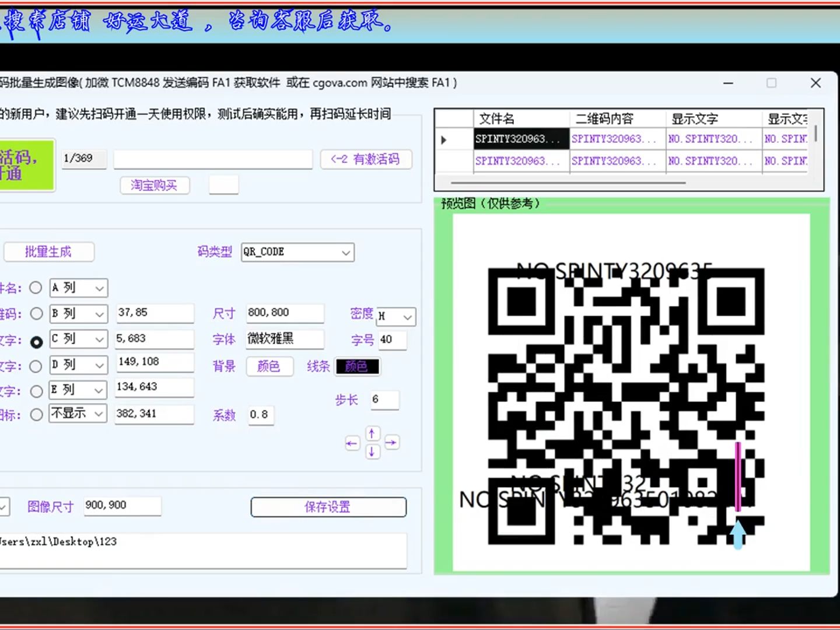The image size is (840, 630).
Task: Open the A 列 column dropdown
Action: click(x=78, y=288)
